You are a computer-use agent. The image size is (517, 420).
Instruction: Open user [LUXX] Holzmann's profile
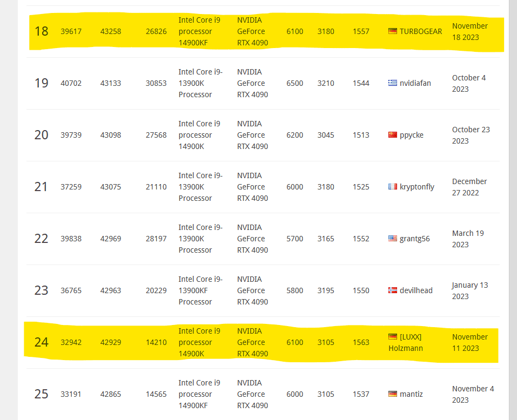406,342
